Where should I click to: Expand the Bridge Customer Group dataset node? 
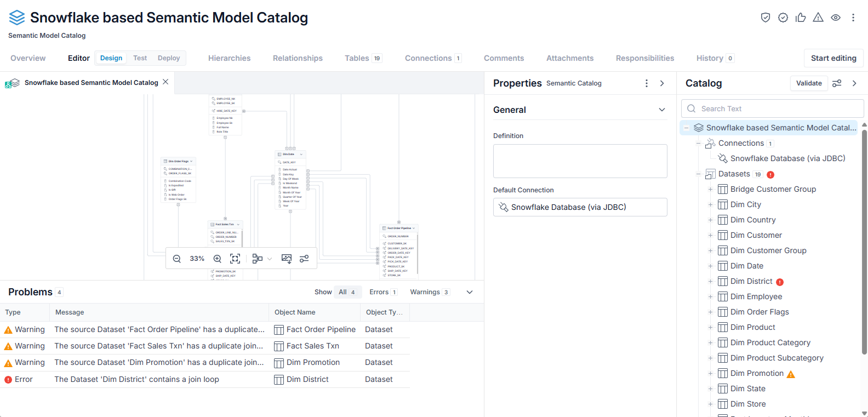710,189
